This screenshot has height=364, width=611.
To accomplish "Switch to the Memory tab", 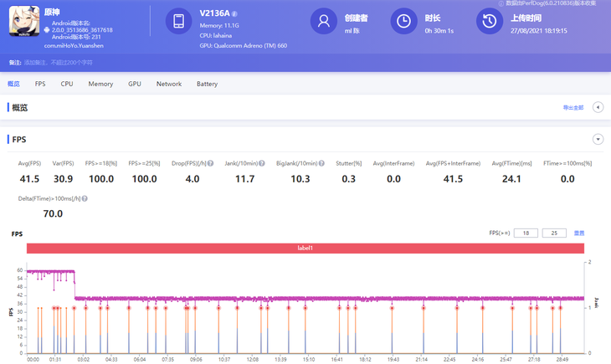I will [x=100, y=84].
